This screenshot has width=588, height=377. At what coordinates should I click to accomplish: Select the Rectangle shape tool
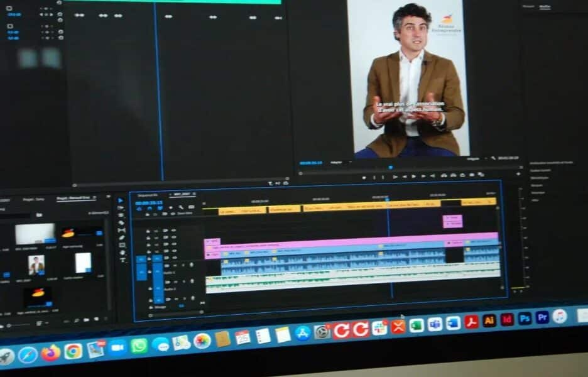[122, 245]
